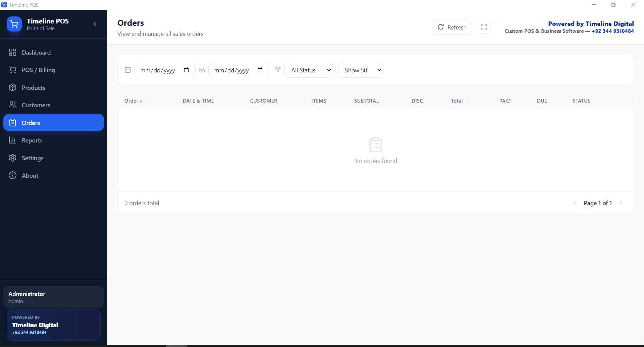Image resolution: width=644 pixels, height=347 pixels.
Task: Select the Orders menu entry
Action: click(32, 123)
